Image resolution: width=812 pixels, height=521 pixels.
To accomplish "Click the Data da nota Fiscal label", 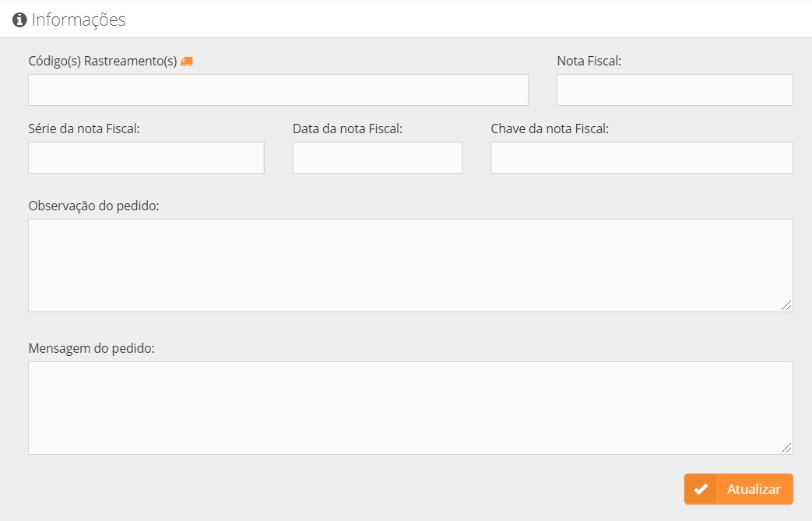I will 347,128.
